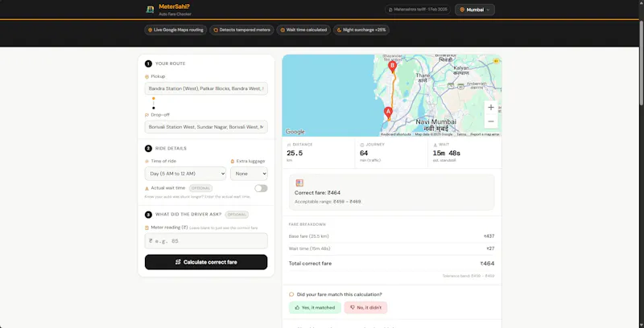644x328 pixels.
Task: Click map marker A
Action: pyautogui.click(x=388, y=113)
